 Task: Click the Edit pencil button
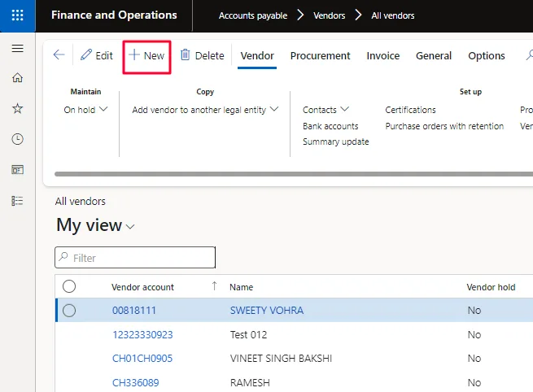97,55
